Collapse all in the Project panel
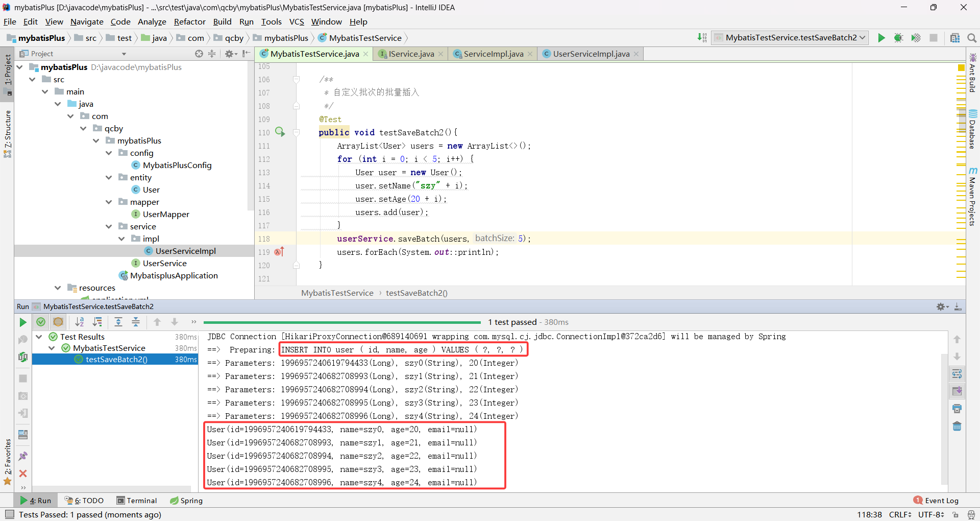Viewport: 980px width, 521px height. (212, 54)
